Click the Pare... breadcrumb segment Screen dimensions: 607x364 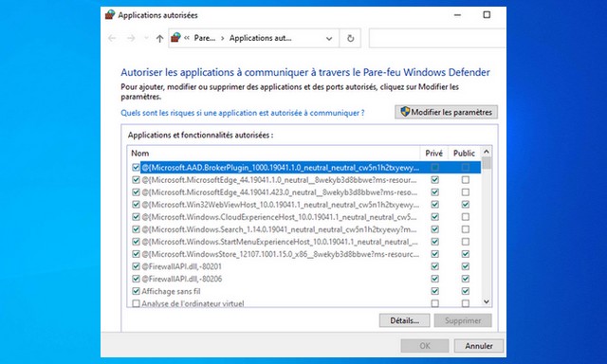coord(205,38)
